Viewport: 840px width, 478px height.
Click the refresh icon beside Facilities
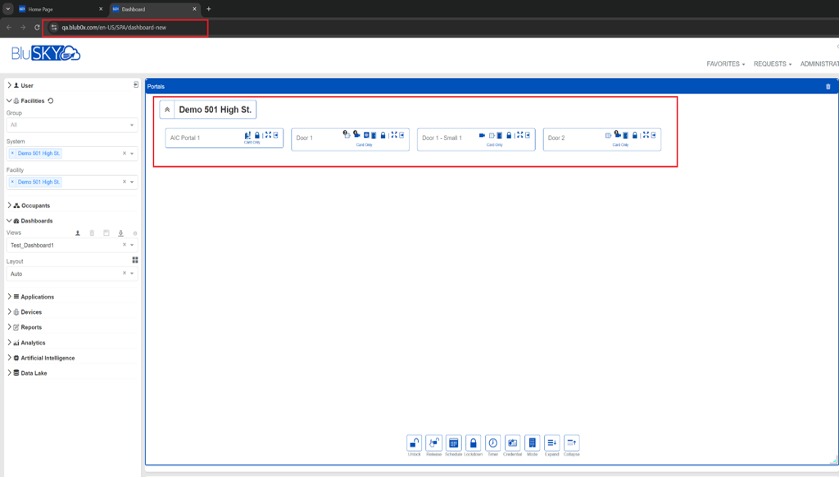[x=51, y=101]
